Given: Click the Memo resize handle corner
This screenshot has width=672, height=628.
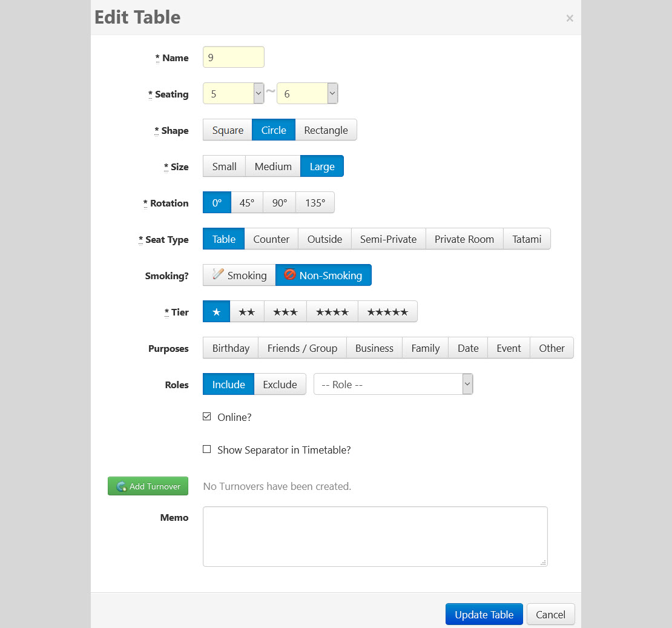Looking at the screenshot, I should tap(543, 563).
